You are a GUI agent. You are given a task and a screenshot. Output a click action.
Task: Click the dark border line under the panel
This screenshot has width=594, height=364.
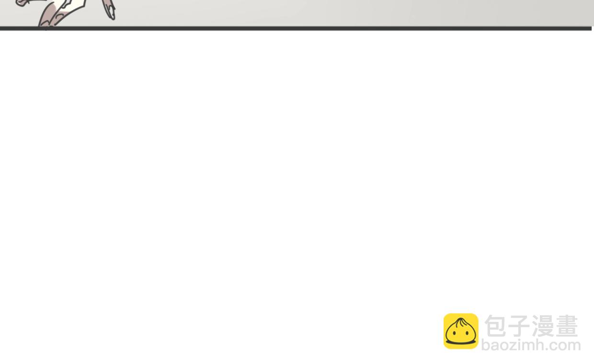click(296, 28)
